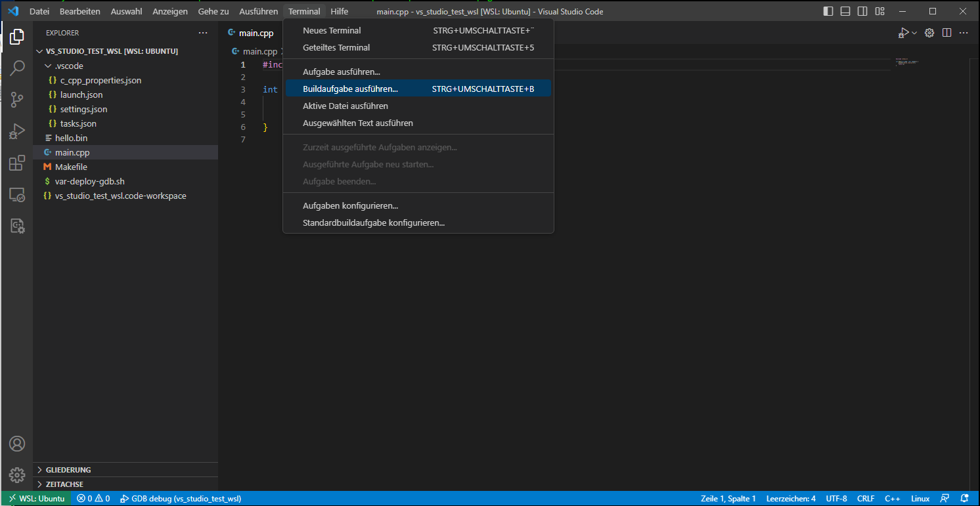The height and width of the screenshot is (506, 980).
Task: Toggle the panel layout button
Action: tap(845, 12)
